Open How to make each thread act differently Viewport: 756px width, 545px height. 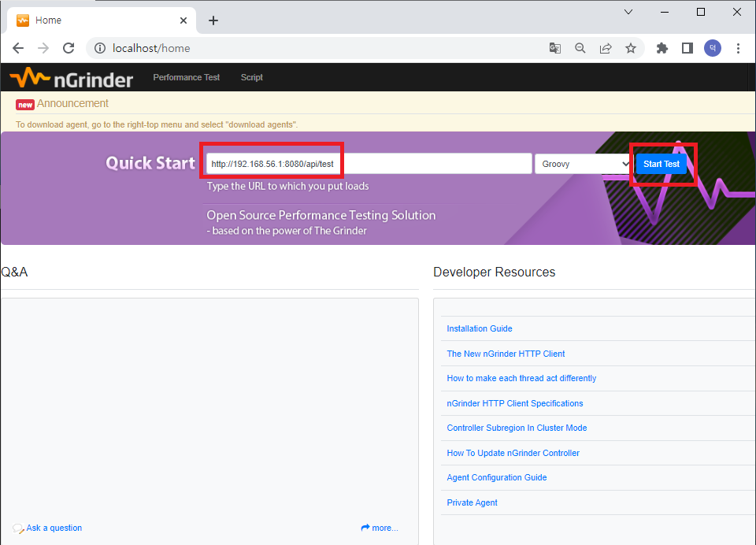coord(521,378)
